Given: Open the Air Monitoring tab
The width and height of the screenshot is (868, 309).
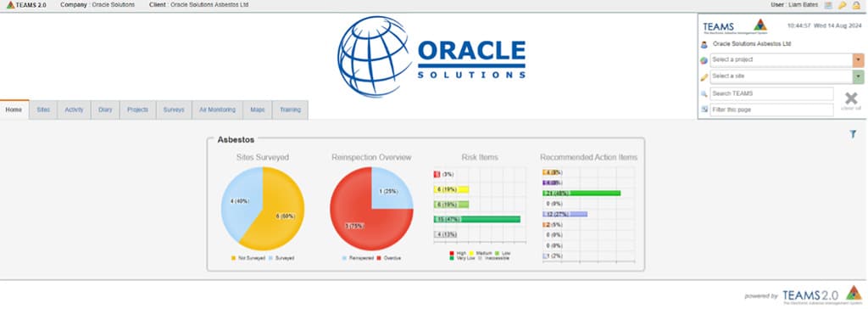Looking at the screenshot, I should 217,110.
